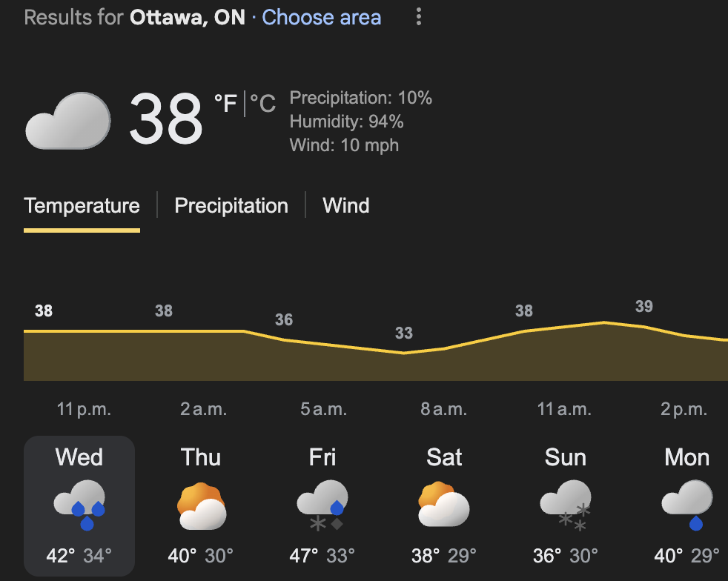
Task: Click the 33 degree point on graph
Action: click(404, 333)
